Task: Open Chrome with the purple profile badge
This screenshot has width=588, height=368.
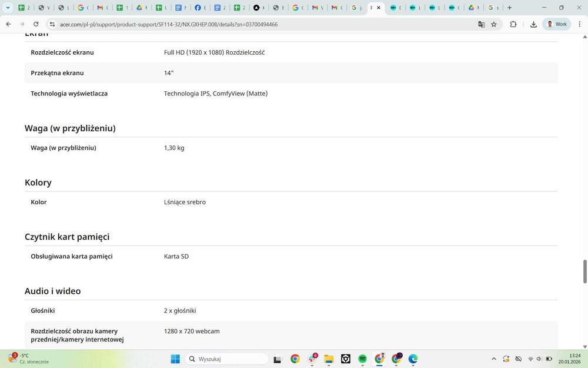Action: (x=396, y=359)
